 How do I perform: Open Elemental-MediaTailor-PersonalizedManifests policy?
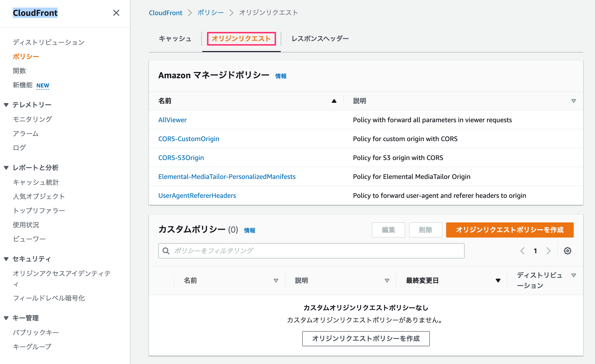pos(227,177)
